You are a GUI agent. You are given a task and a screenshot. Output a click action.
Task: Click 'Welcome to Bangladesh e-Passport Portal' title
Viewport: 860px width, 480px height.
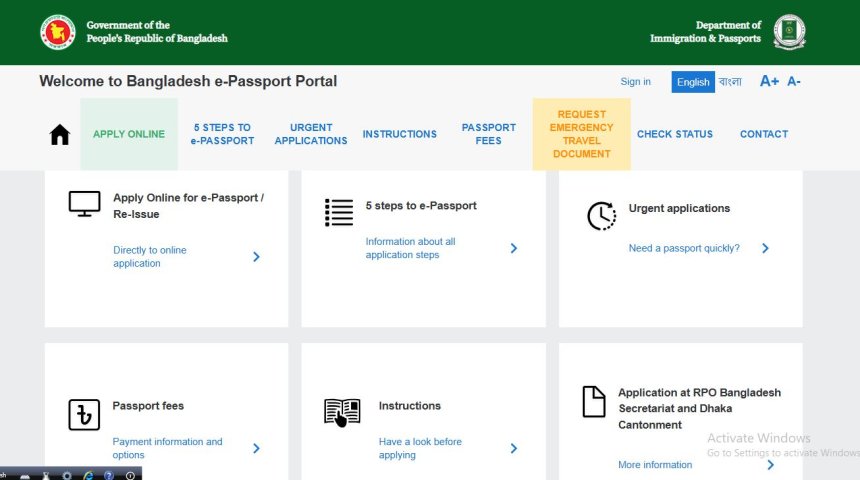pos(188,81)
